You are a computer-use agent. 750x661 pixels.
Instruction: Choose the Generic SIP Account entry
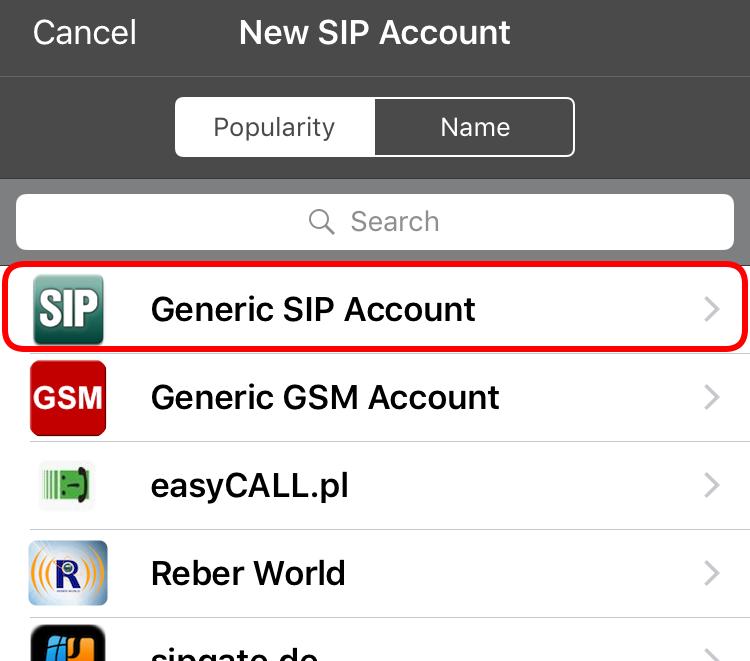(x=375, y=309)
